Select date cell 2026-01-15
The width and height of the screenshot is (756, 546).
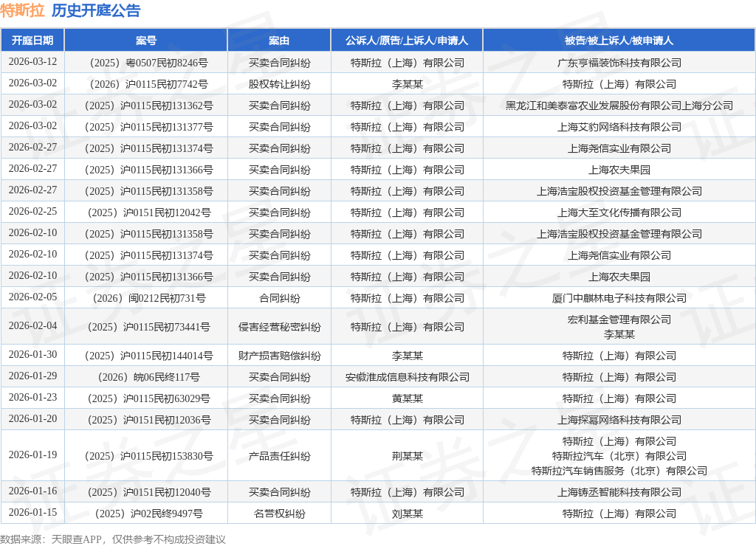pyautogui.click(x=32, y=512)
